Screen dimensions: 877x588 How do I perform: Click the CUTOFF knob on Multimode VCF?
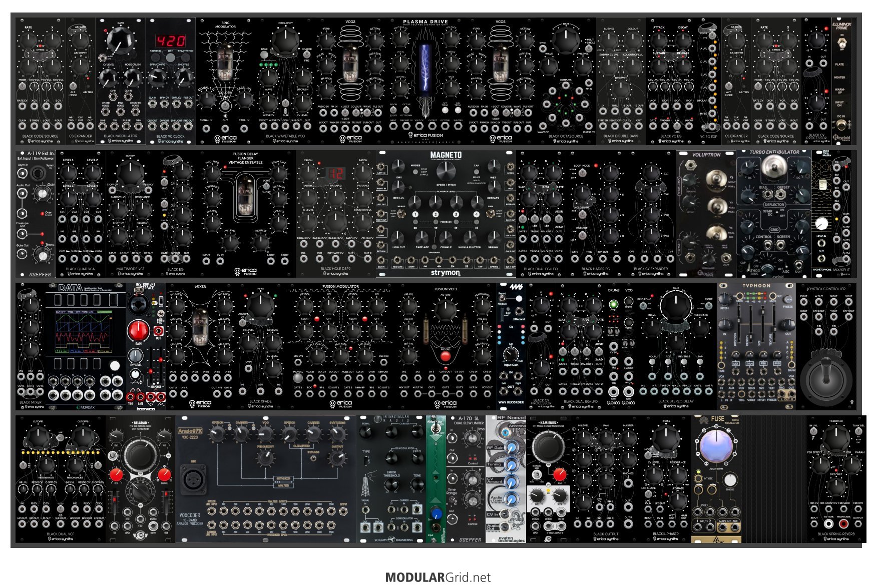coord(130,174)
